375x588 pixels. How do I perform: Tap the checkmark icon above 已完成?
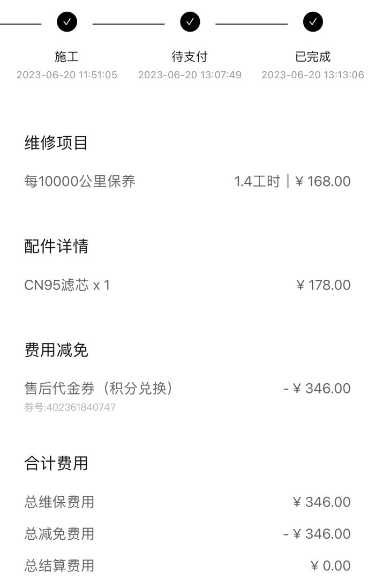coord(313,22)
